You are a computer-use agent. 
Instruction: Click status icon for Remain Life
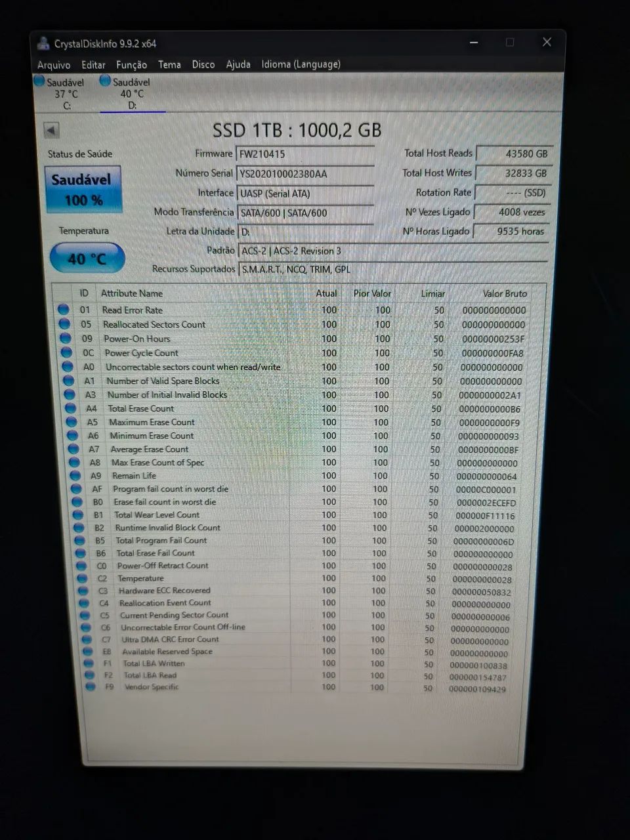[x=75, y=476]
